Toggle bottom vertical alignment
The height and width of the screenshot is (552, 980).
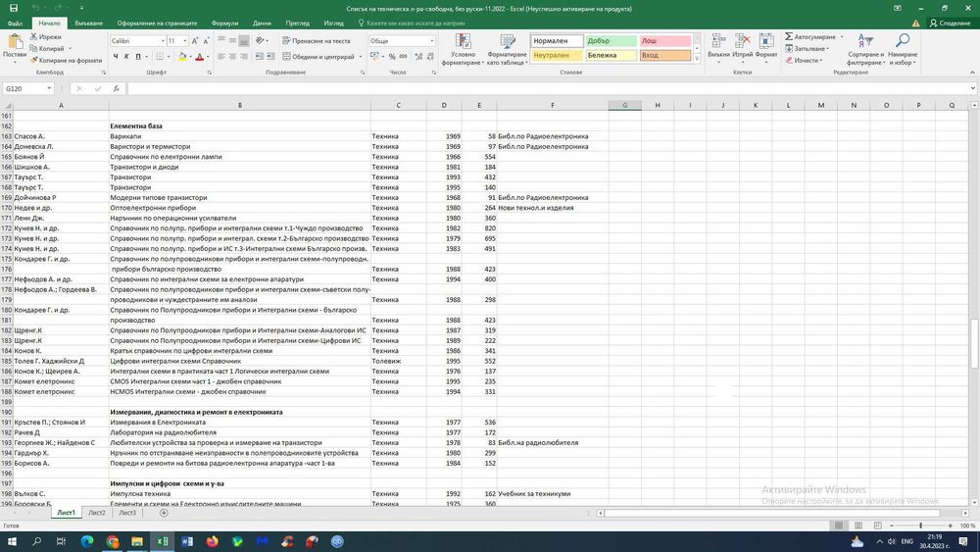[244, 40]
